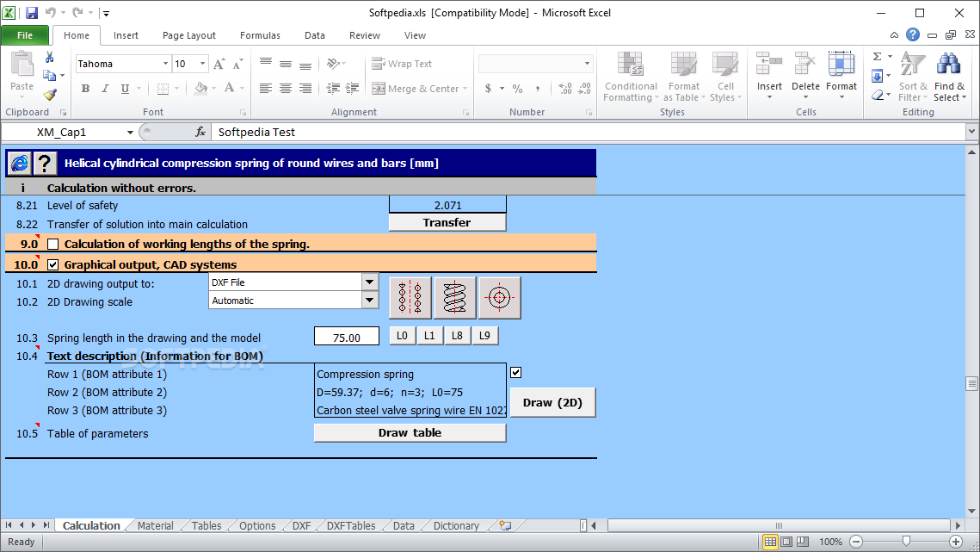Enable Calculation of working lengths checkbox

[x=53, y=244]
